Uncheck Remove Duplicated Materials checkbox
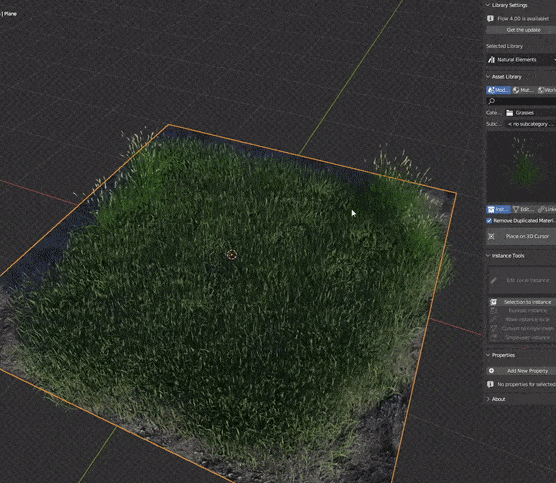The height and width of the screenshot is (483, 556). (489, 221)
